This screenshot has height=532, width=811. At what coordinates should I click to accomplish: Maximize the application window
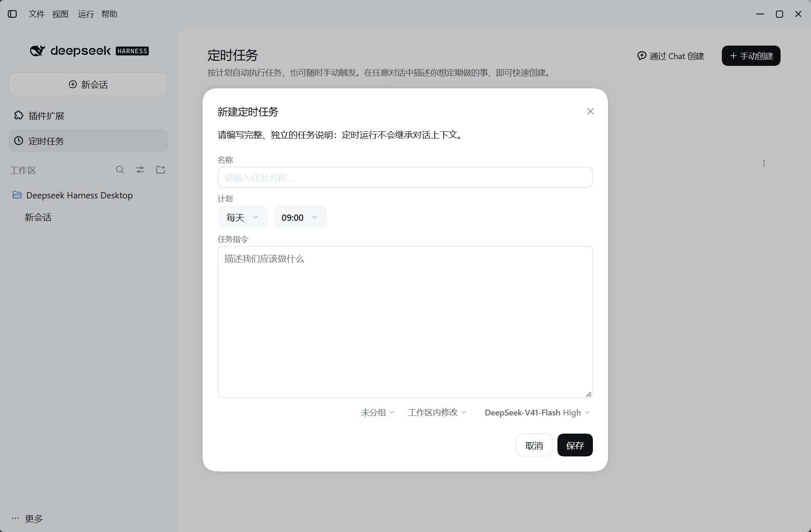(779, 14)
